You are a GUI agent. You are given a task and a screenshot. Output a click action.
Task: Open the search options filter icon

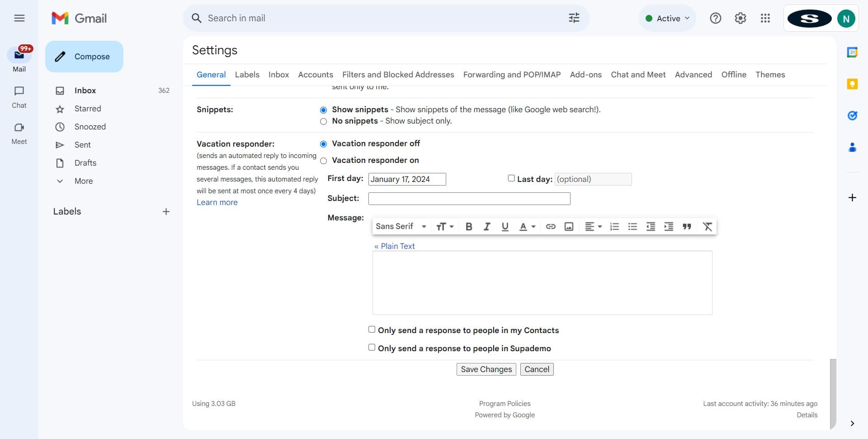[x=573, y=18]
